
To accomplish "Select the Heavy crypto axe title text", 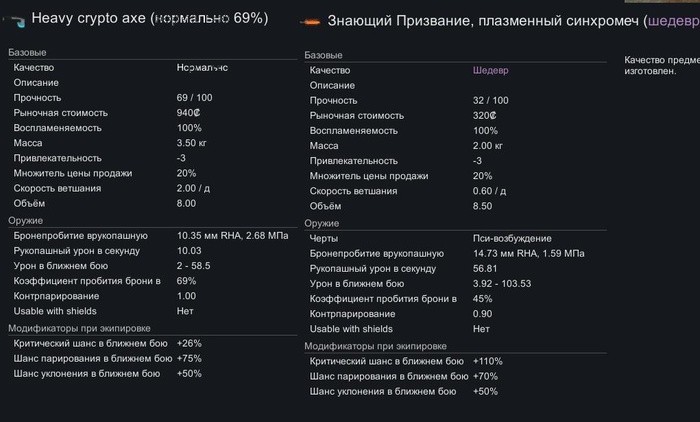I will 150,19.
